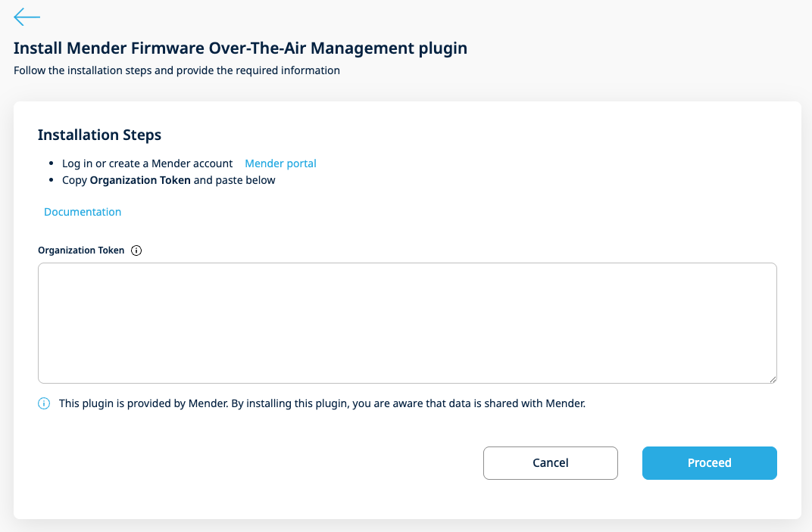Click the 'Install Mender Firmware Over-The-Air Management plugin' title

click(x=240, y=48)
